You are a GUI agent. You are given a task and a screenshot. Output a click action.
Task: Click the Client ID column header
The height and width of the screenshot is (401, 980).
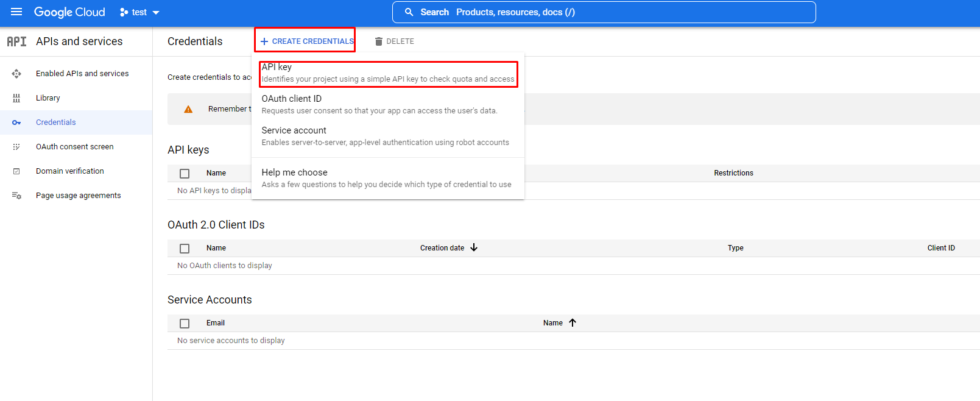(941, 248)
